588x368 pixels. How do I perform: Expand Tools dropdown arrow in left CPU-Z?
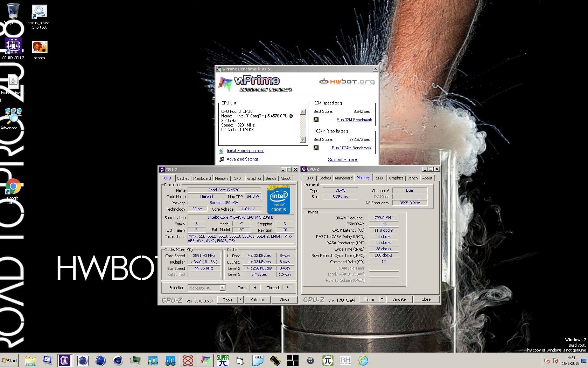pos(240,300)
